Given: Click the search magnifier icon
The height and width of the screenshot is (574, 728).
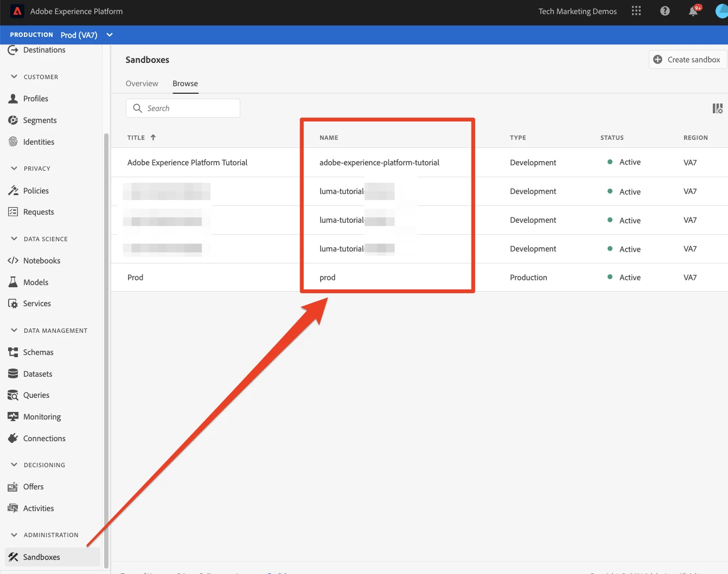Looking at the screenshot, I should 138,108.
